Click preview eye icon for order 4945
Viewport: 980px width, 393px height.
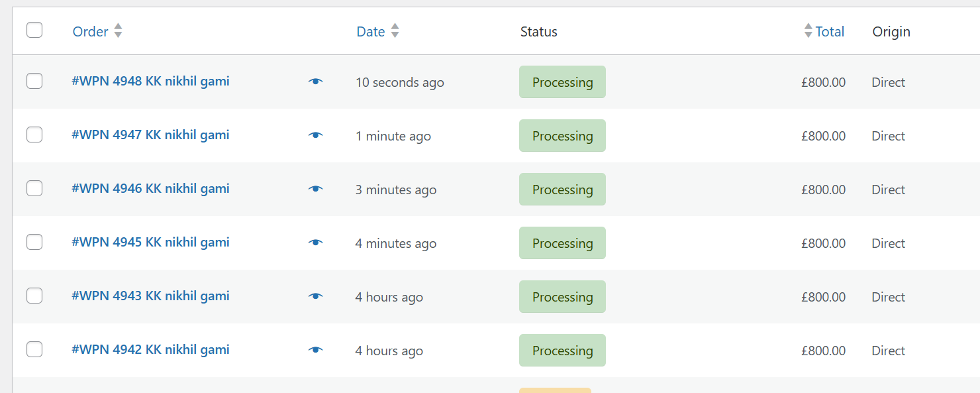[x=316, y=243]
